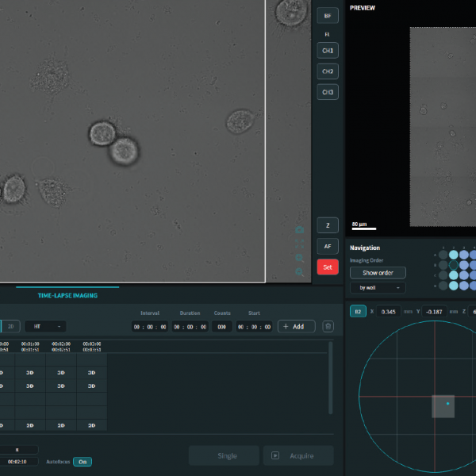Open the 'by well' imaging order dropdown
The width and height of the screenshot is (476, 476).
point(378,287)
